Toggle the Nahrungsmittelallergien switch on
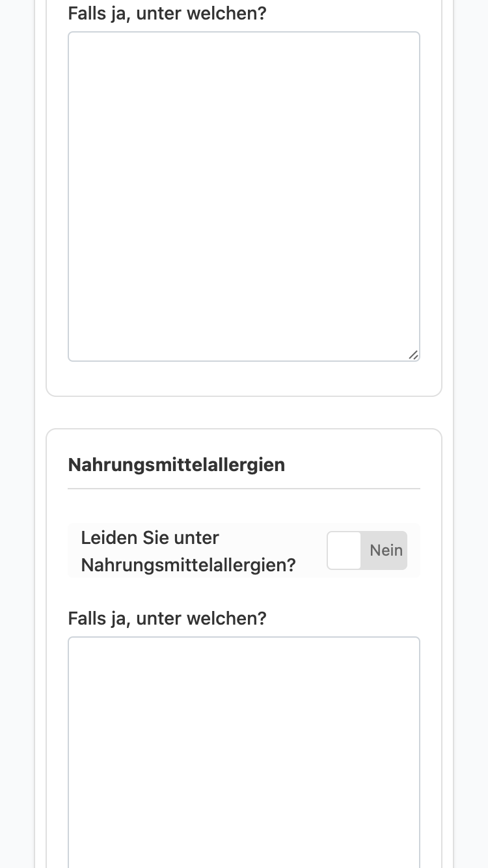 (367, 550)
